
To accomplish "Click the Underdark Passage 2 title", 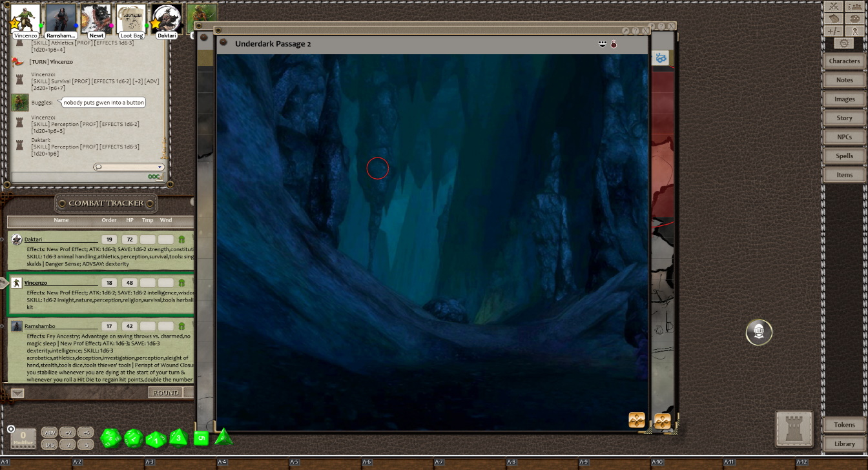I will (273, 44).
